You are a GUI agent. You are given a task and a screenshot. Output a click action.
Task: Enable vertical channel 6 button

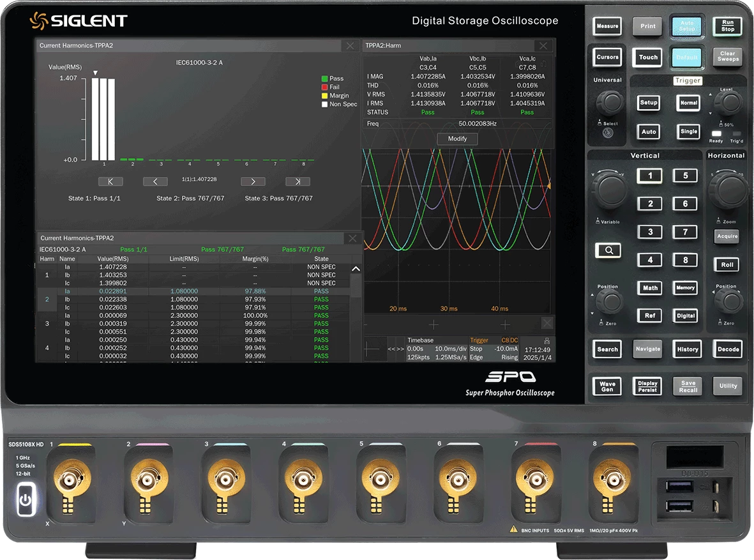click(x=685, y=204)
